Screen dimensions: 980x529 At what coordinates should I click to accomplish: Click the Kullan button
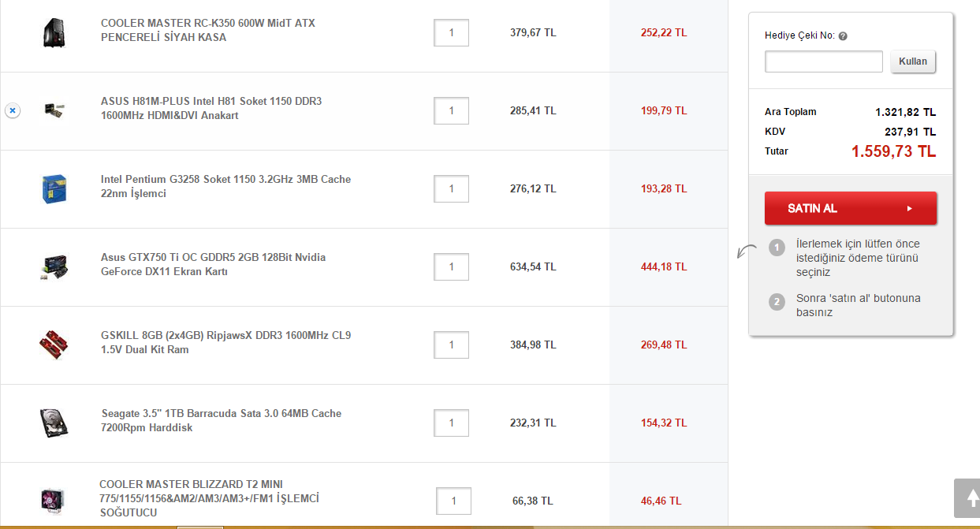pos(913,61)
